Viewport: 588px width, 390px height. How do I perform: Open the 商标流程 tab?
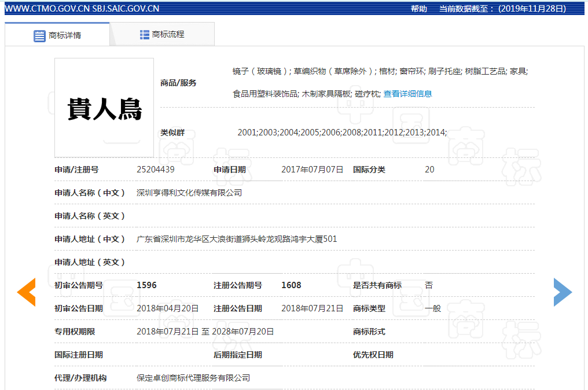pos(162,34)
